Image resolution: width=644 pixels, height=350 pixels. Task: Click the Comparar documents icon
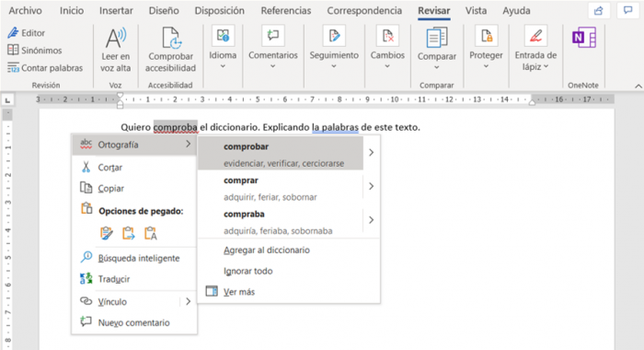pyautogui.click(x=437, y=37)
